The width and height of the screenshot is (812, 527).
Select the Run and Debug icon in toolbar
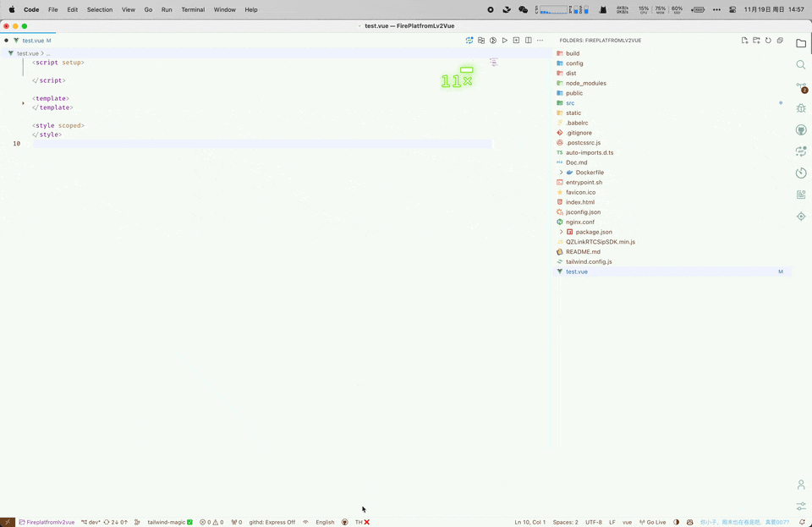tap(493, 40)
